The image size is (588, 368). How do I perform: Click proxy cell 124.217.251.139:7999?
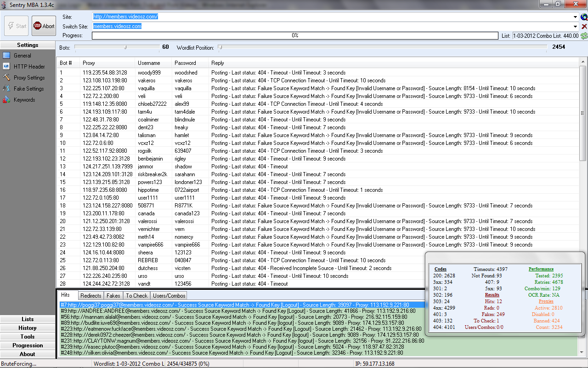point(107,167)
